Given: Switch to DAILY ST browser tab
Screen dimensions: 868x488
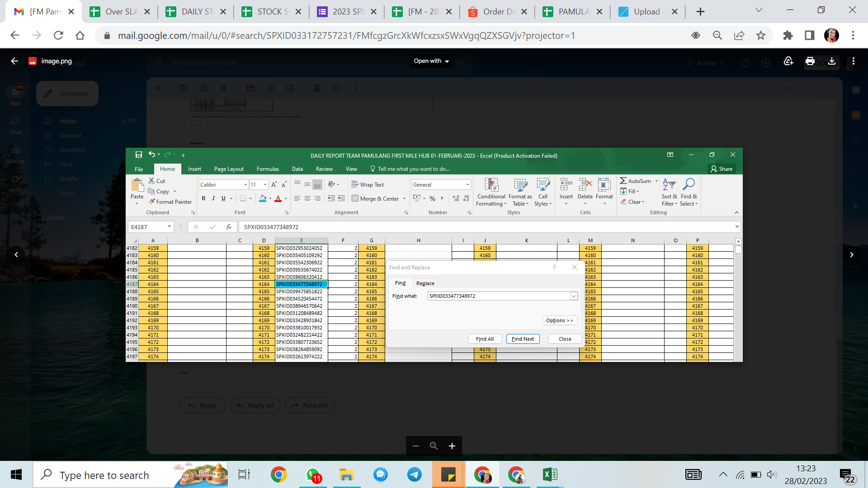Looking at the screenshot, I should [196, 12].
